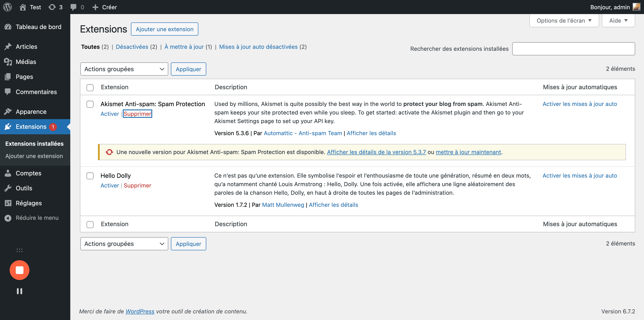Click the bottom Appliquer button
Viewport: 644px width, 320px height.
[188, 244]
